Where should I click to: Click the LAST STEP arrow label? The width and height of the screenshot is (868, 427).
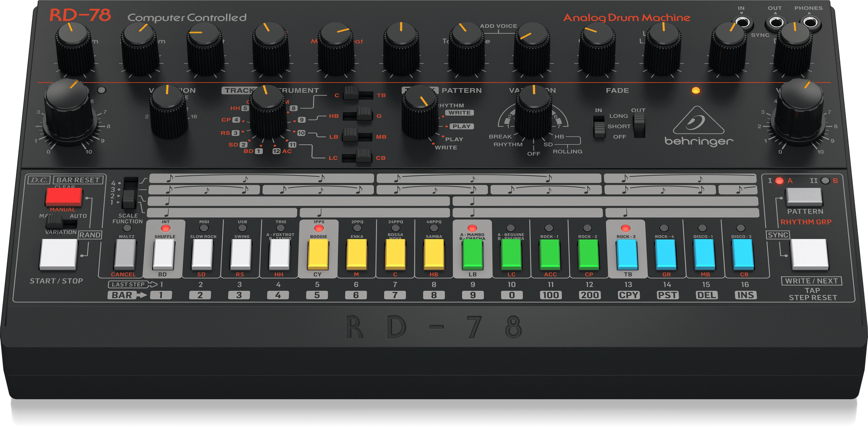[133, 285]
